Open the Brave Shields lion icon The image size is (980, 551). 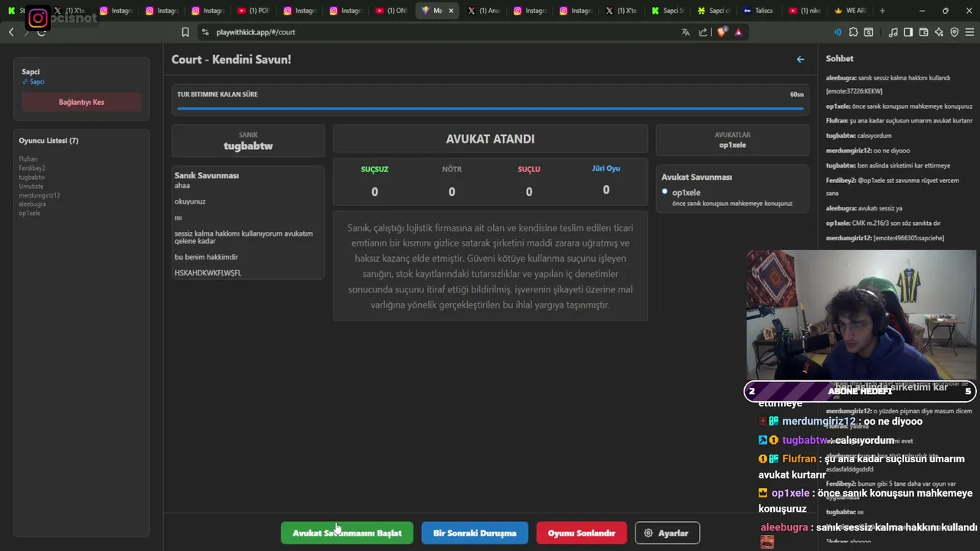coord(722,32)
